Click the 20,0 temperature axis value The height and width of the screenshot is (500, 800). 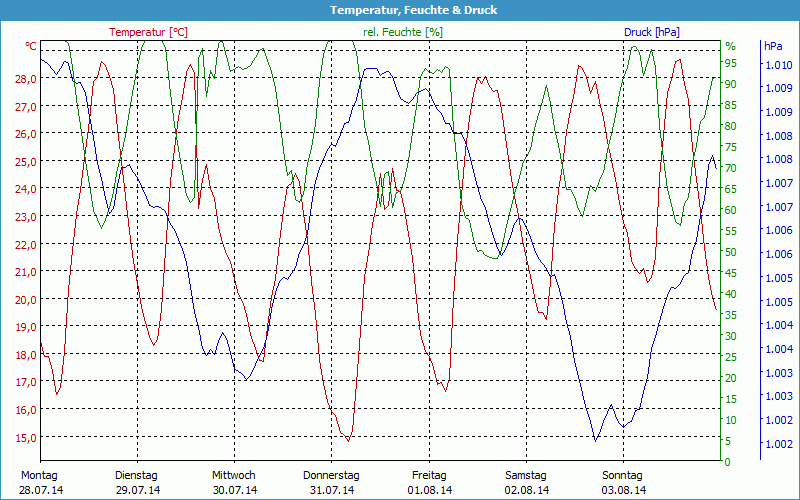coord(26,299)
